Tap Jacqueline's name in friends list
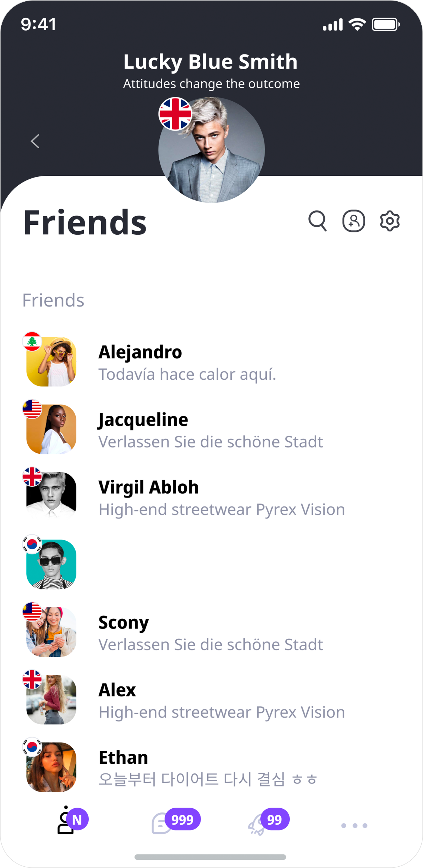This screenshot has height=868, width=423. (143, 420)
